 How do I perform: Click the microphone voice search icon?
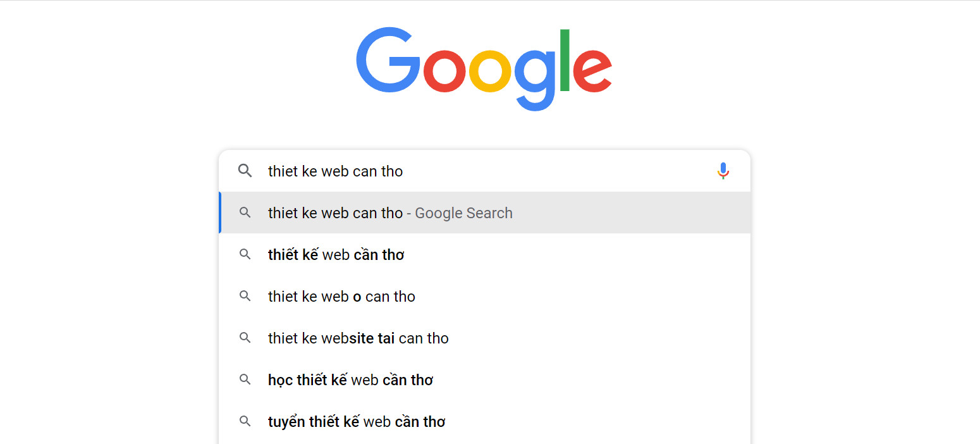(723, 171)
